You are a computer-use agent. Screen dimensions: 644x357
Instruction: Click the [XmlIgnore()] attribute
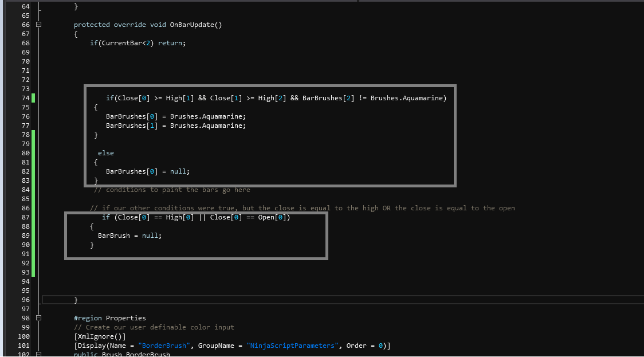point(100,336)
